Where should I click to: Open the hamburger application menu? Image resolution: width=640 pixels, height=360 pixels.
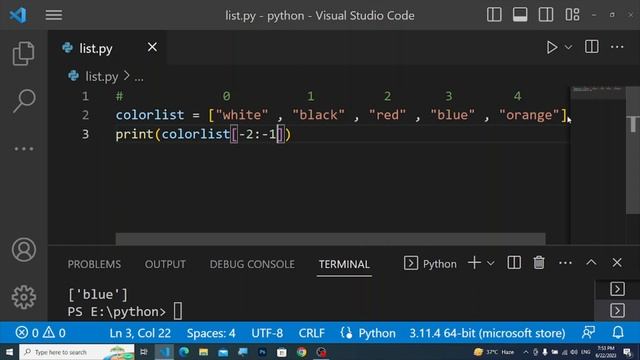(53, 15)
